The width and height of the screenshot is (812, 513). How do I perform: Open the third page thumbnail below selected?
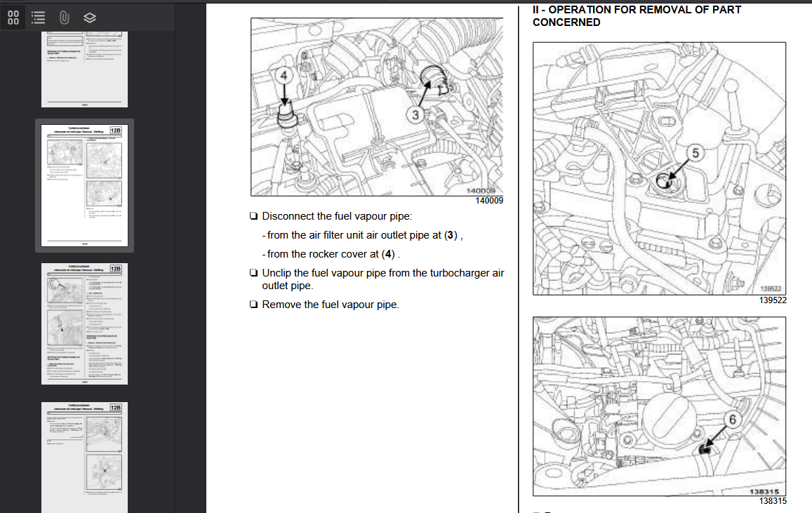(x=84, y=324)
